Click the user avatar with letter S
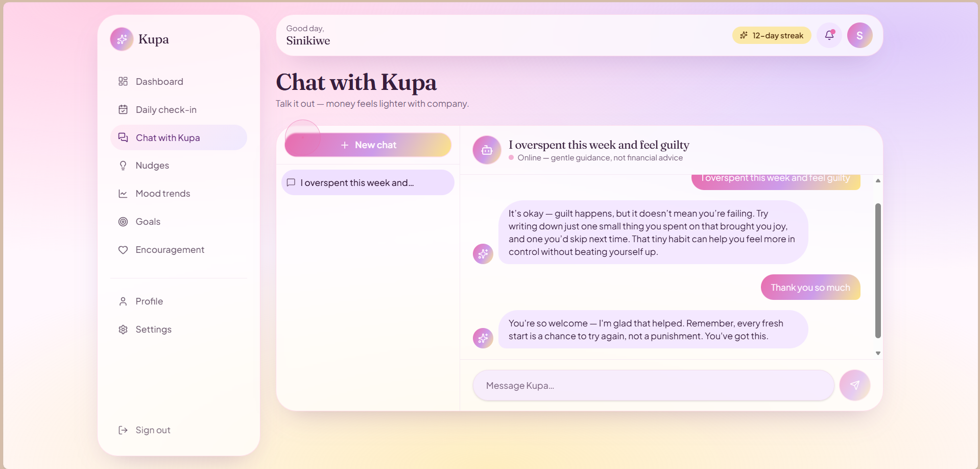Image resolution: width=980 pixels, height=469 pixels. (859, 35)
